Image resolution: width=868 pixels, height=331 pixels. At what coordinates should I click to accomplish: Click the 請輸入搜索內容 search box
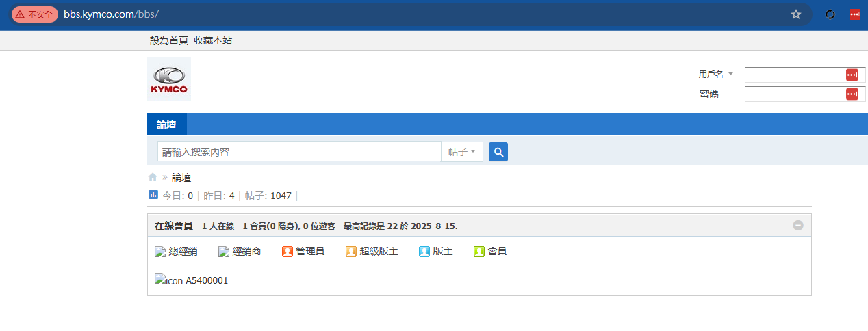299,152
